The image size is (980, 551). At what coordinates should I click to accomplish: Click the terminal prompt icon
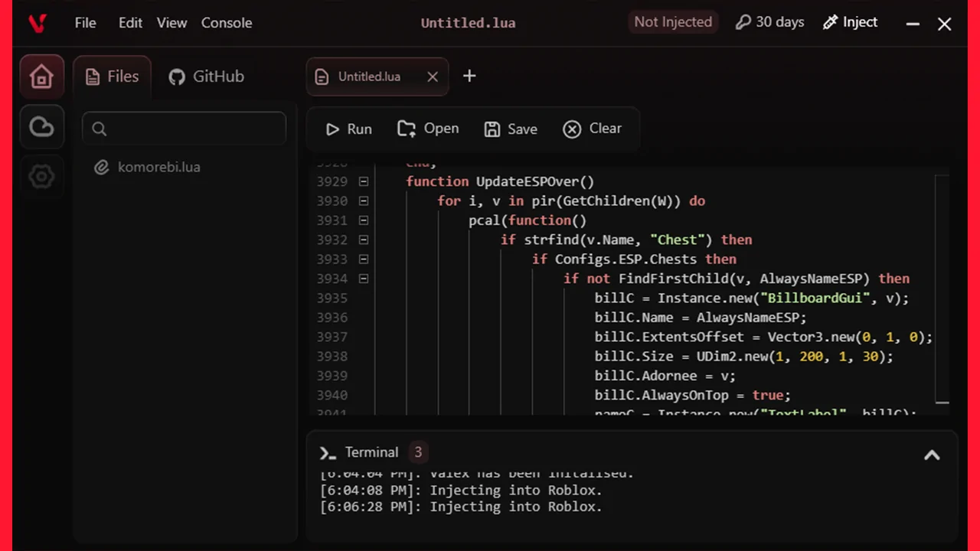(328, 453)
